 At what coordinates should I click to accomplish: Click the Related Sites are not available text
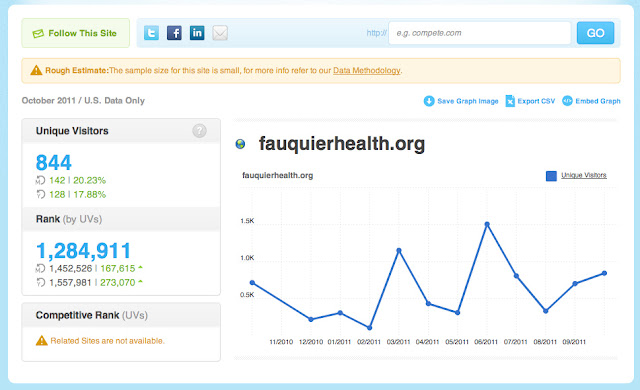click(x=107, y=341)
